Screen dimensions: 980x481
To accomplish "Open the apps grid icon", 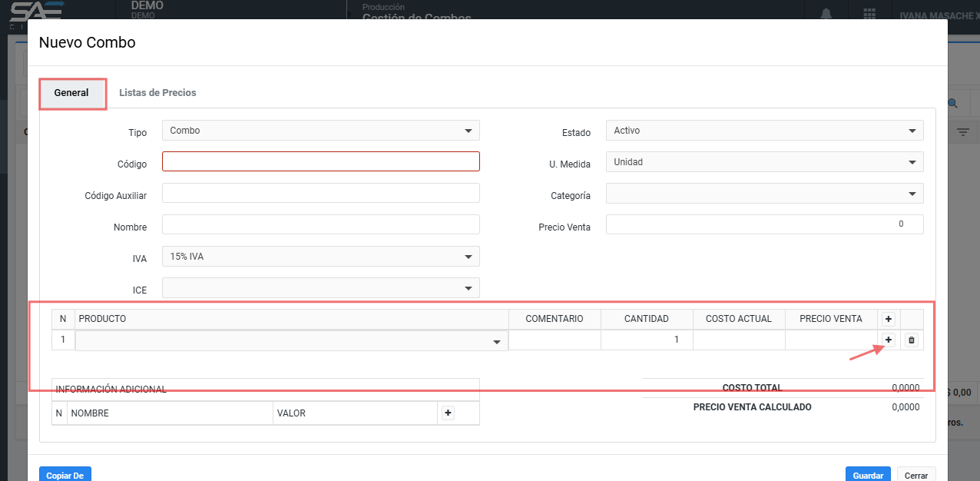I will coord(869,15).
